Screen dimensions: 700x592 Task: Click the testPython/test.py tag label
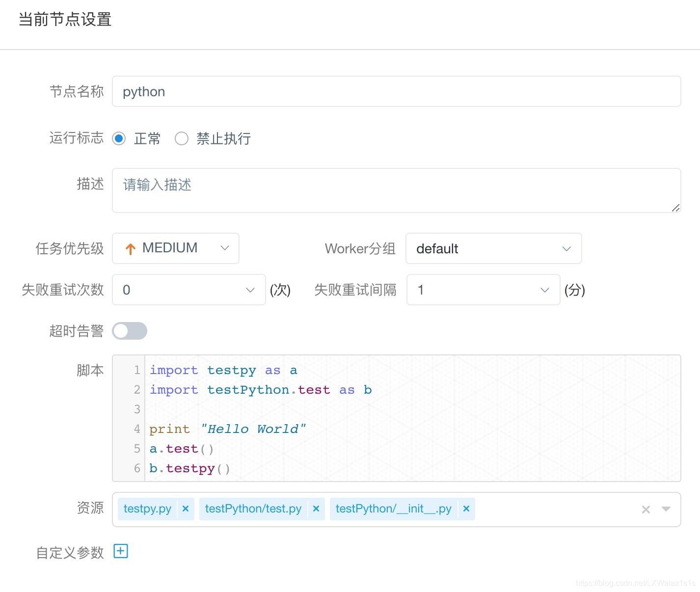253,509
